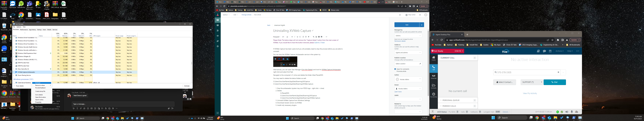Expand the Xbox Game Bar (3) process
644x121 pixels.
pyautogui.click(x=14, y=69)
